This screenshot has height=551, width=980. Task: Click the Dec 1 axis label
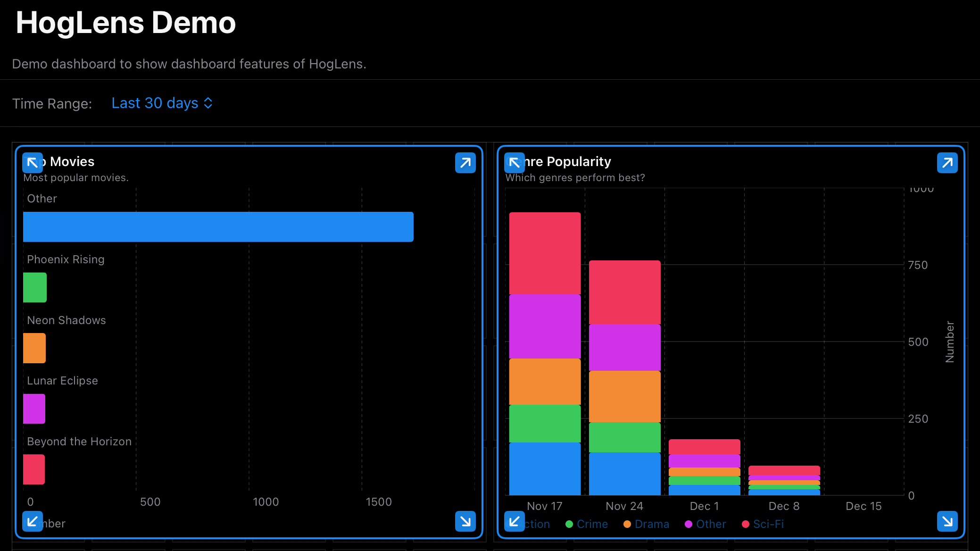click(x=704, y=506)
